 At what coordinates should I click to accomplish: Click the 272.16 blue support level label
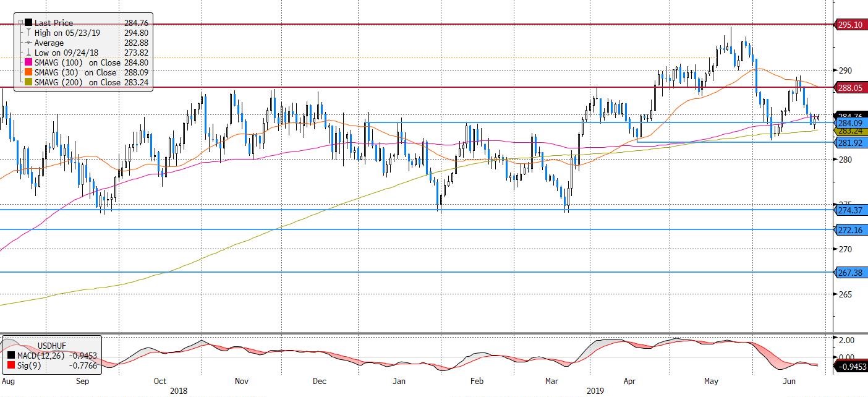click(x=851, y=230)
